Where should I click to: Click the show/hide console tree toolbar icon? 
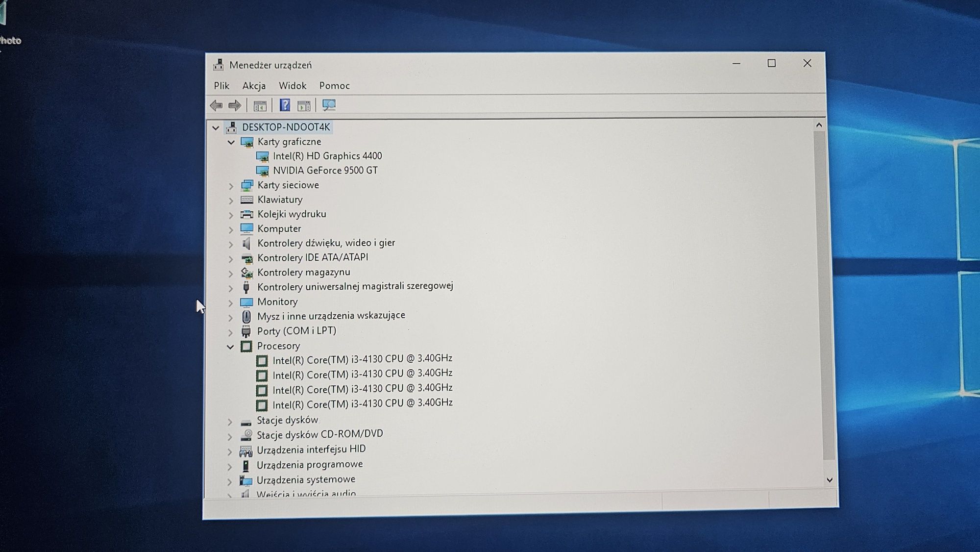[x=260, y=105]
